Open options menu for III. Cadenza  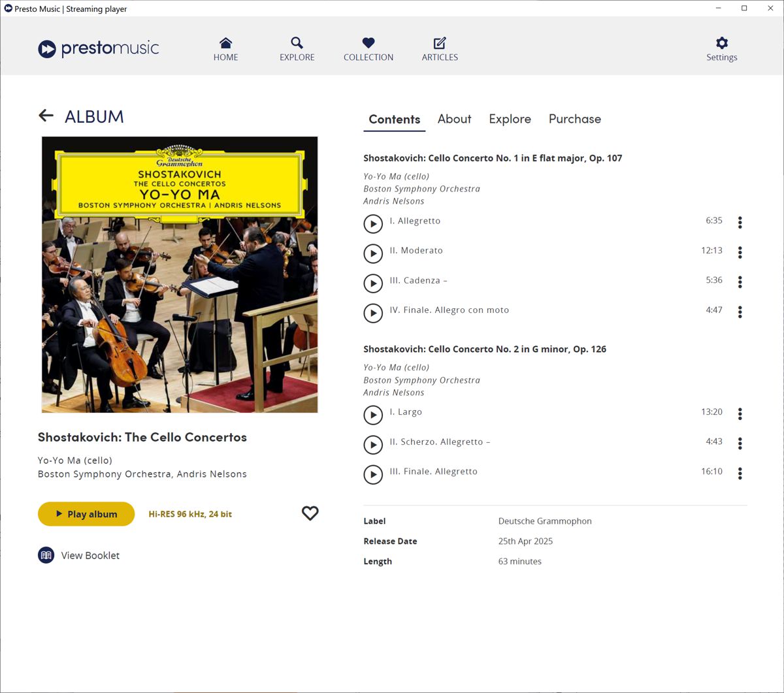coord(740,282)
